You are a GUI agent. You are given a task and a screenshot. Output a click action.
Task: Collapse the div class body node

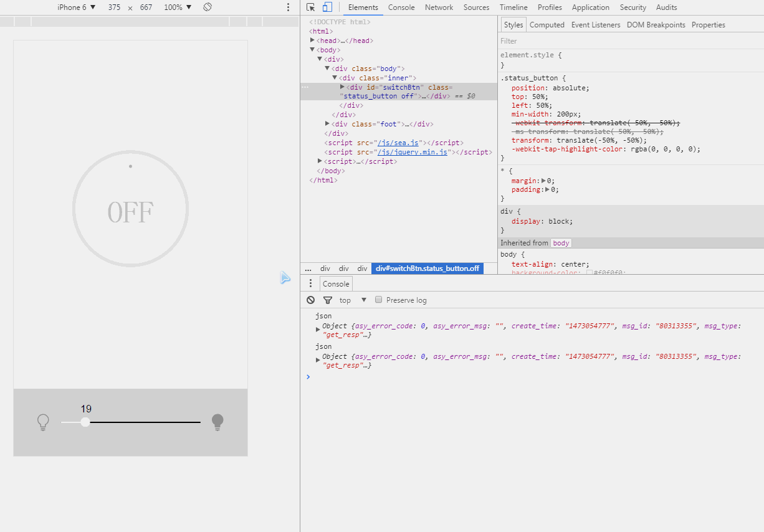(x=327, y=69)
